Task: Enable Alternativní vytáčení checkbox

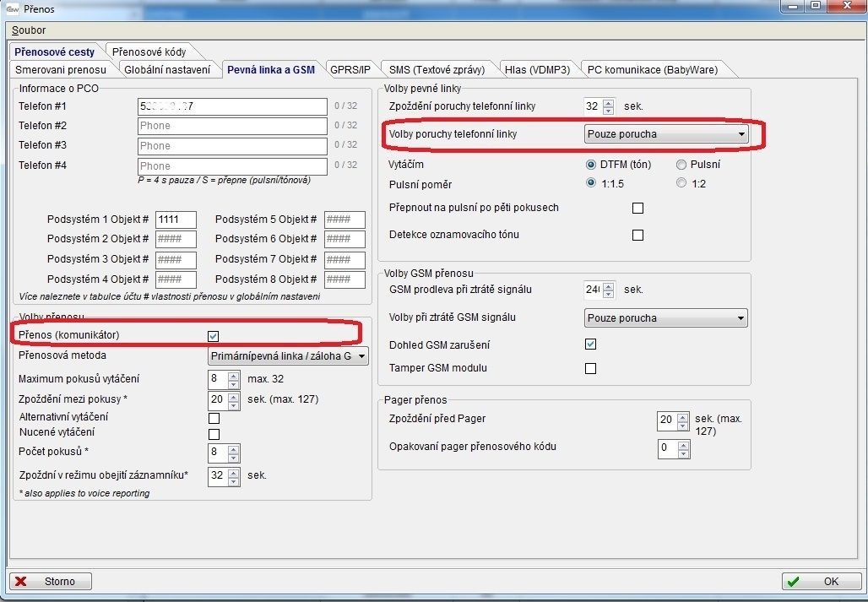Action: tap(214, 418)
